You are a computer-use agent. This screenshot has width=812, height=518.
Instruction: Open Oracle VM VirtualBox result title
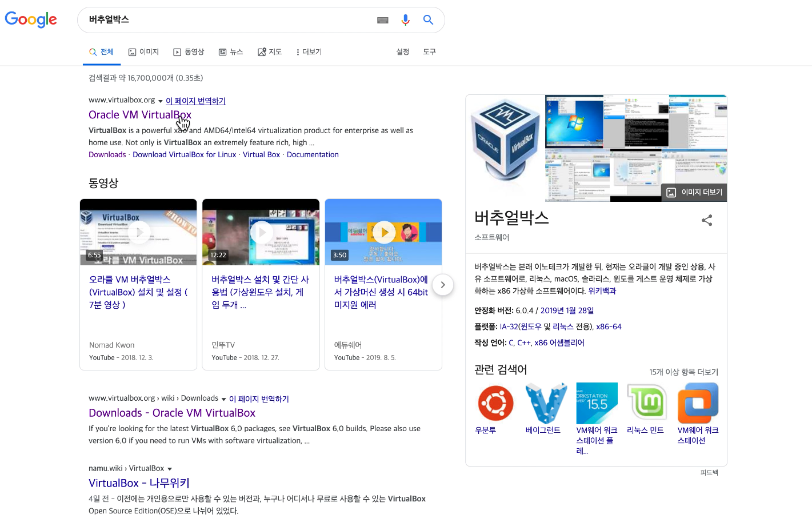tap(140, 115)
